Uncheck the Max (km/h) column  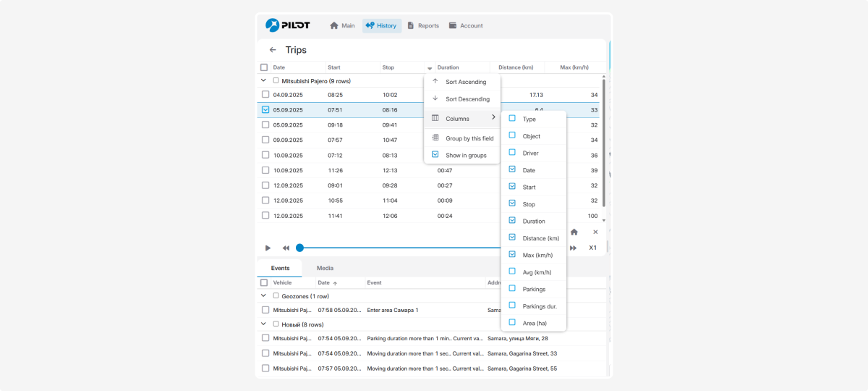512,255
